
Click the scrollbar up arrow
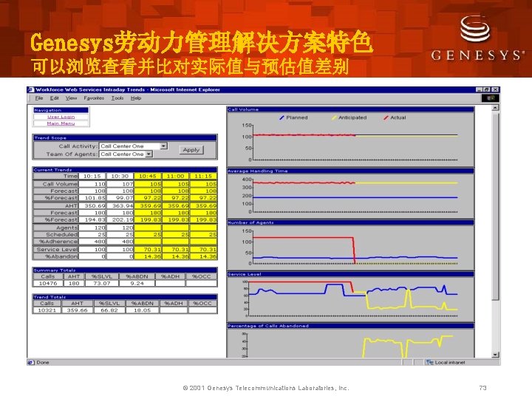tap(495, 108)
